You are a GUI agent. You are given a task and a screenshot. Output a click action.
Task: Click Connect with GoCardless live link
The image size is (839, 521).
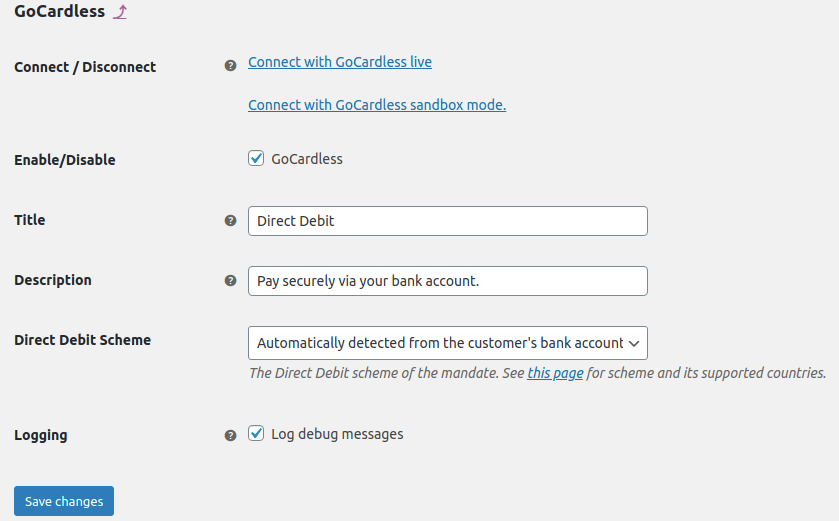point(340,62)
